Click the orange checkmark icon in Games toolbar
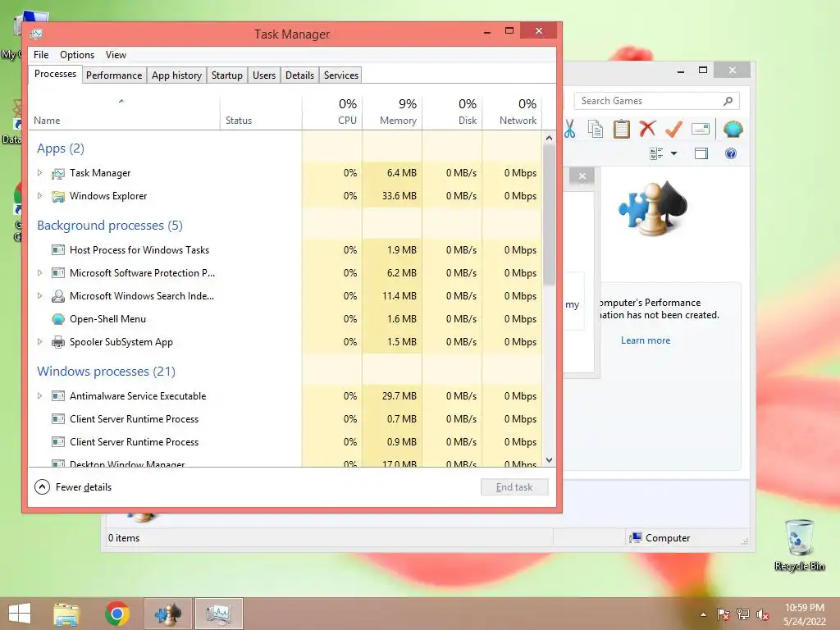The image size is (840, 630). tap(674, 129)
